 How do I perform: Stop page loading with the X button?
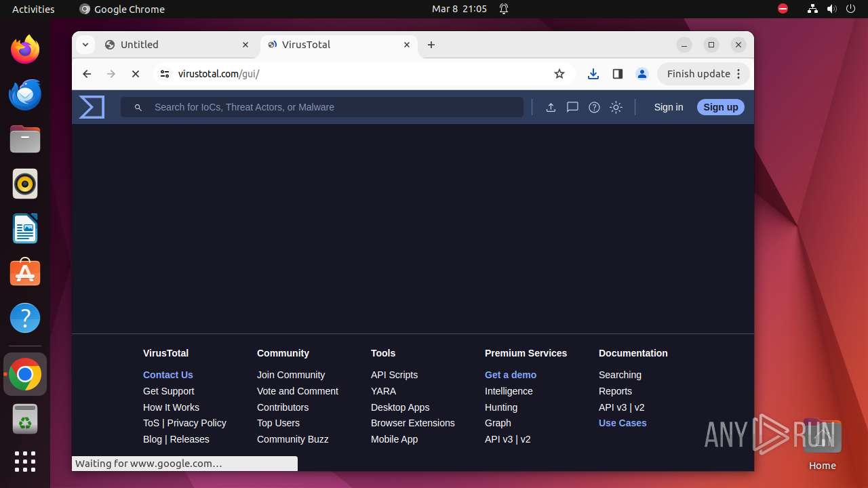point(136,74)
